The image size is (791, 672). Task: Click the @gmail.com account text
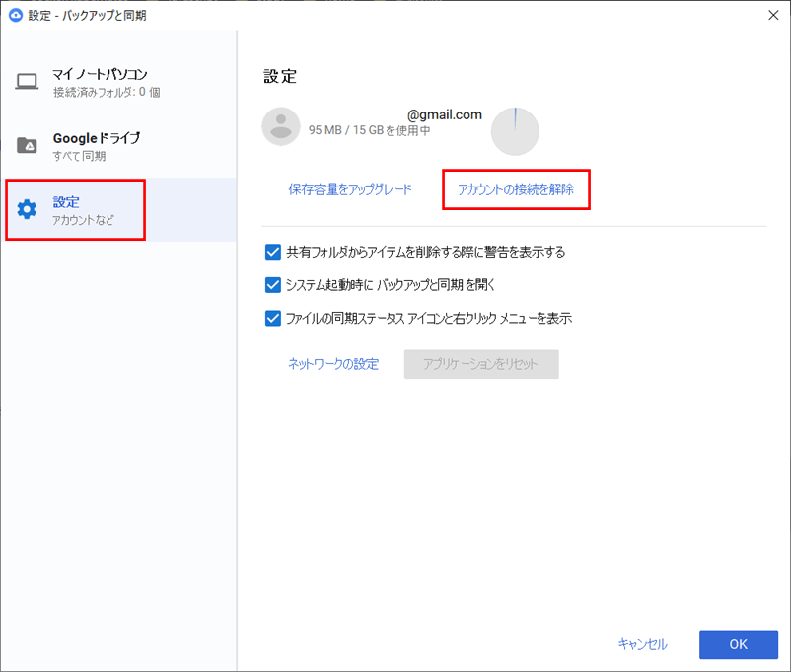coord(445,115)
